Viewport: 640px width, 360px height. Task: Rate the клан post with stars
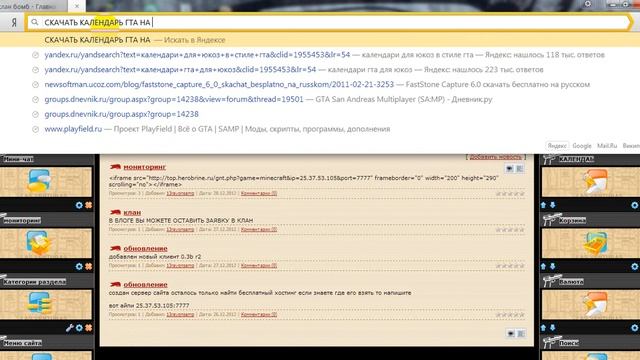tap(510, 230)
